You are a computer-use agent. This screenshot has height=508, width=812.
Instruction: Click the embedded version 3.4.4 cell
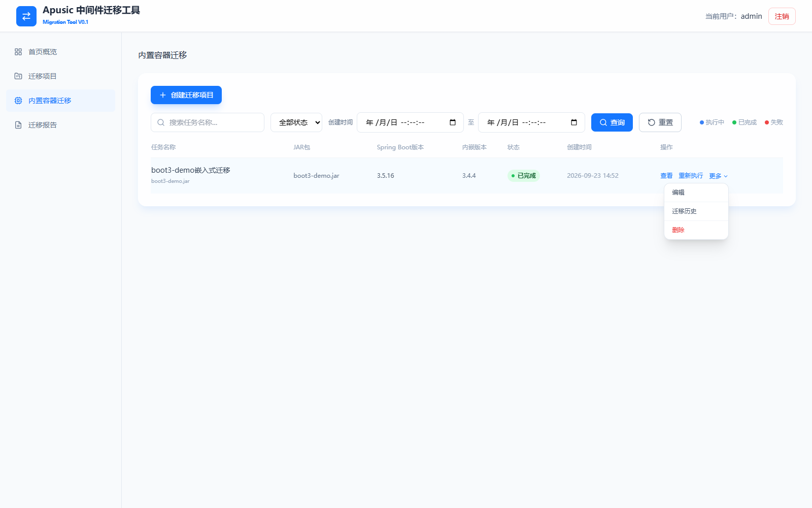pos(469,176)
